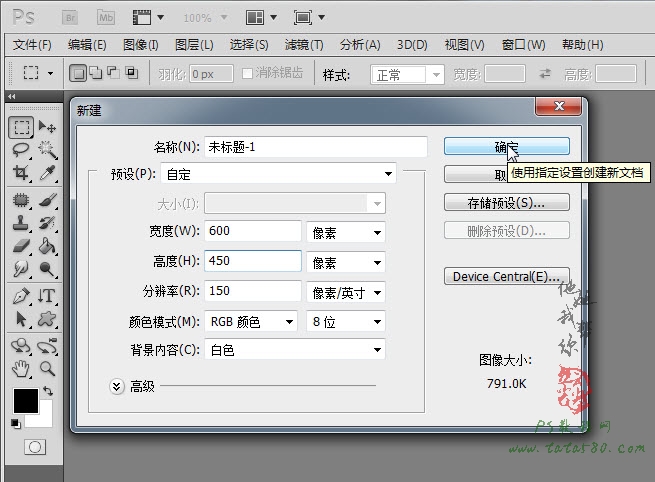Launch Mini Bridge
Screen dimensions: 655x482
(x=106, y=18)
